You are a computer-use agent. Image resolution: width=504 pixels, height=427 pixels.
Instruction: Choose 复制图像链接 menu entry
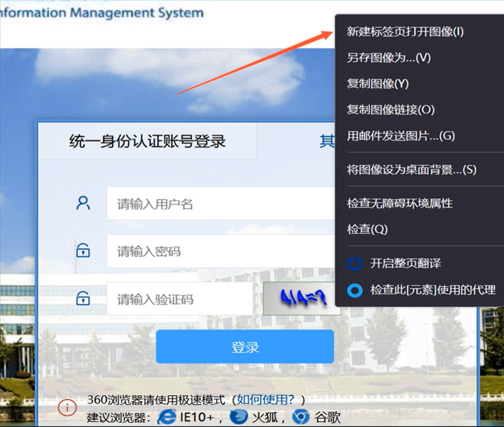[x=390, y=110]
